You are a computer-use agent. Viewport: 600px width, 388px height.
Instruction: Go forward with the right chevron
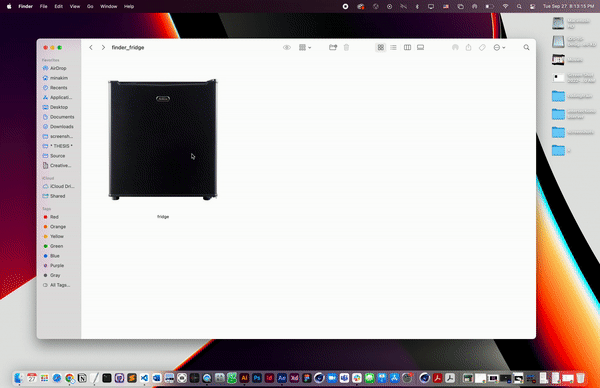(103, 47)
